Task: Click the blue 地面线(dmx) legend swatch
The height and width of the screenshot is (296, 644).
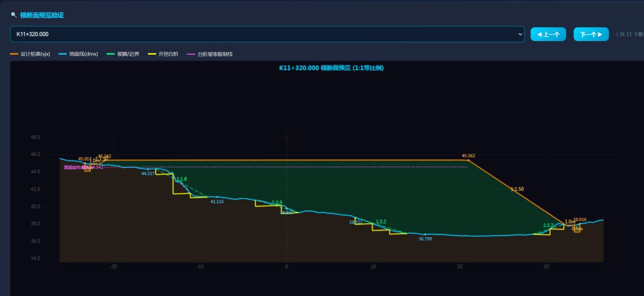Action: 63,54
